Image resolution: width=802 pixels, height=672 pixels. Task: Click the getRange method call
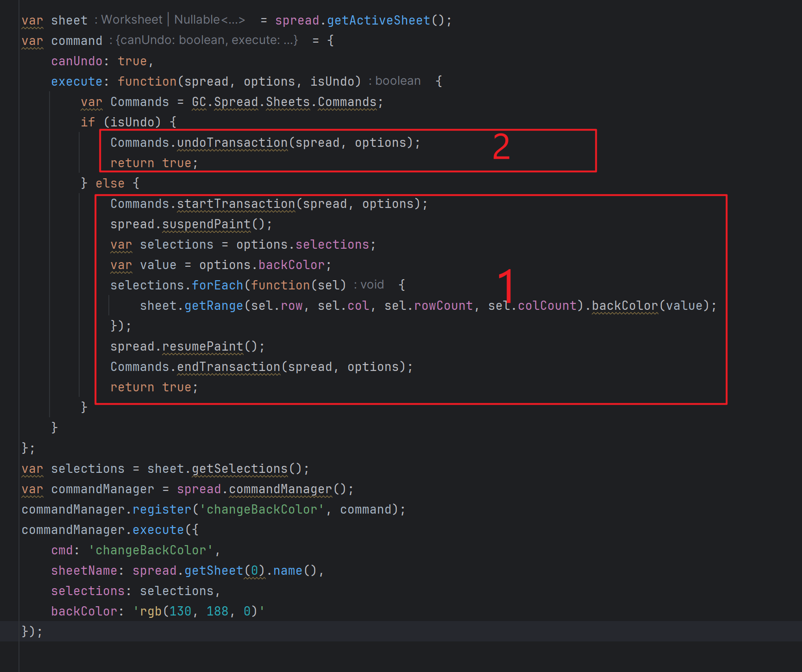[x=213, y=306]
